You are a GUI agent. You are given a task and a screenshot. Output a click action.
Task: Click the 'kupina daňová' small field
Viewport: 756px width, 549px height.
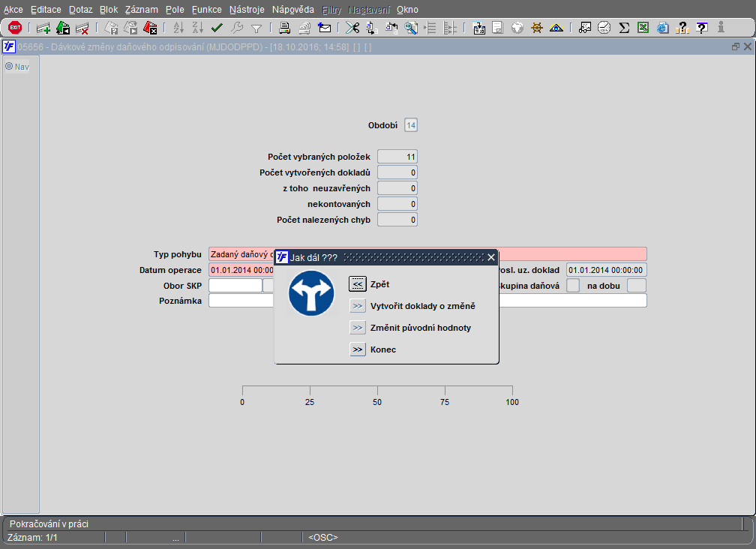[573, 285]
